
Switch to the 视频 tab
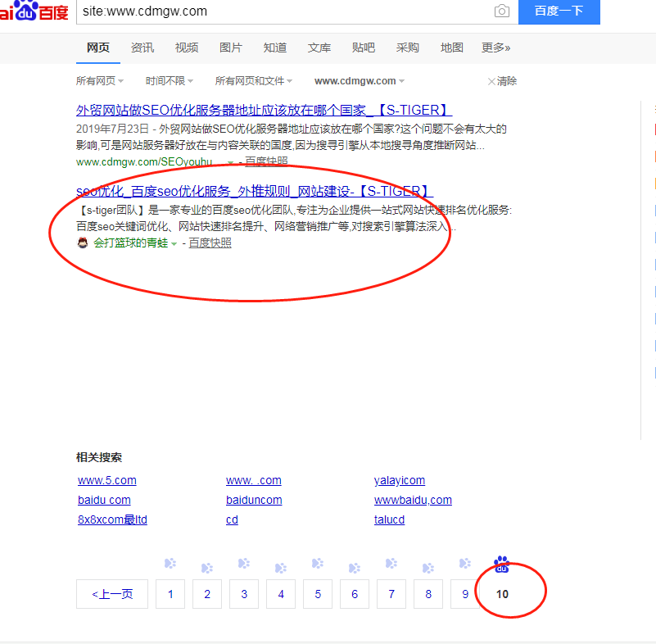tap(187, 48)
